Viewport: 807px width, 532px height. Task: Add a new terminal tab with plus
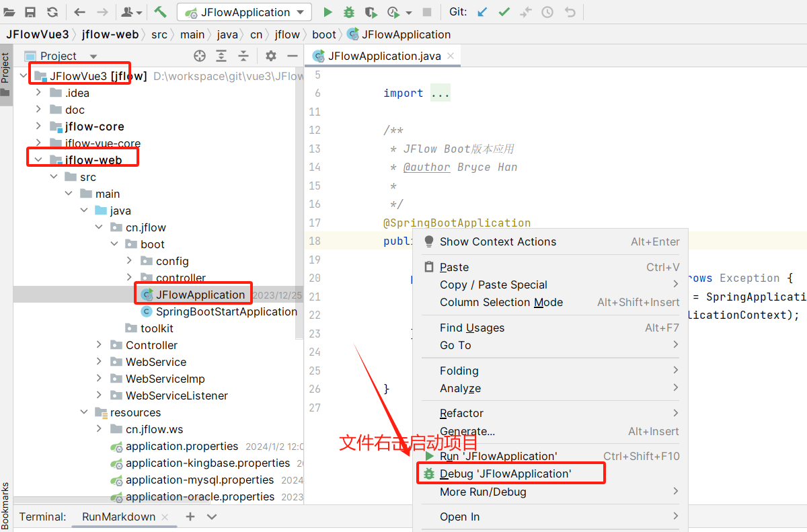coord(190,517)
